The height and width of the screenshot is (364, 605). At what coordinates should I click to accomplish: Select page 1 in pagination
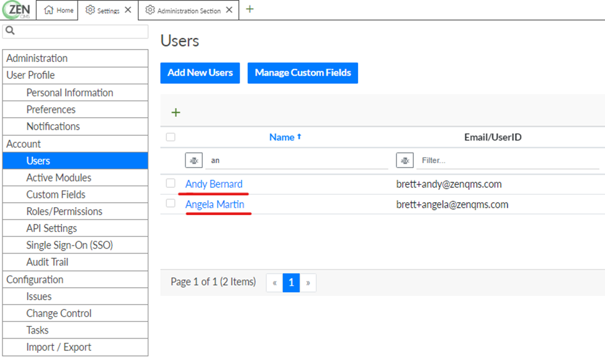click(x=291, y=283)
